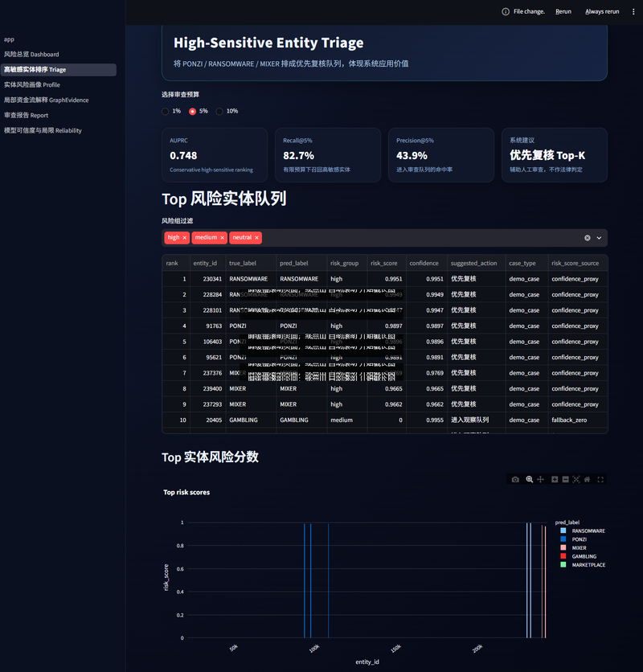The height and width of the screenshot is (672, 643).
Task: Activate the chart zoom magnifier tool
Action: [530, 480]
